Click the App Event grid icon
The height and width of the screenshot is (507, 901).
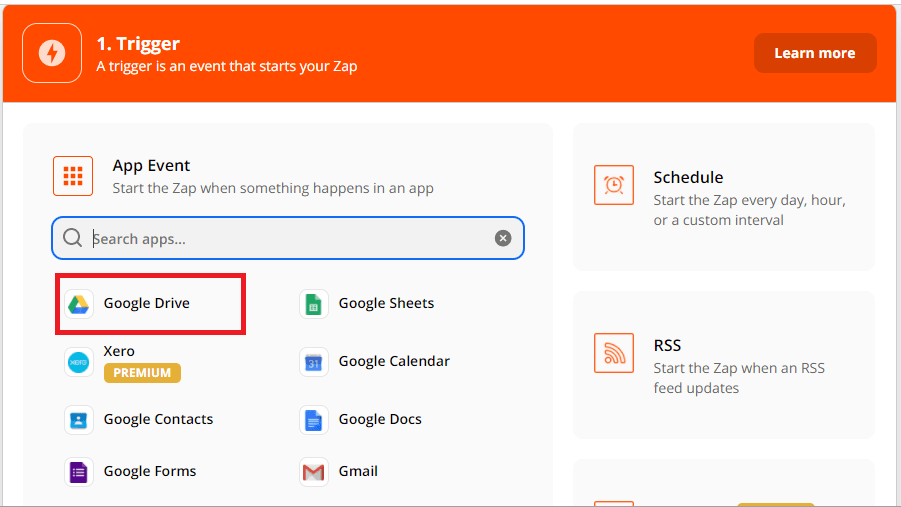point(73,176)
